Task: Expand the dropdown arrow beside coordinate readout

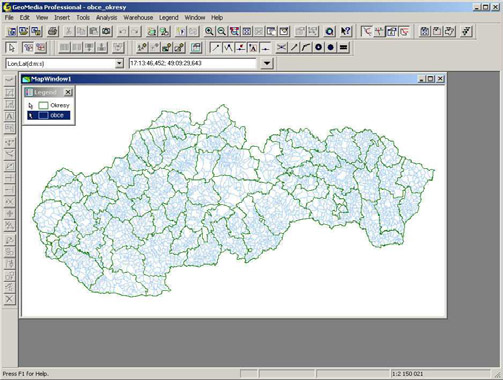Action: pos(267,63)
